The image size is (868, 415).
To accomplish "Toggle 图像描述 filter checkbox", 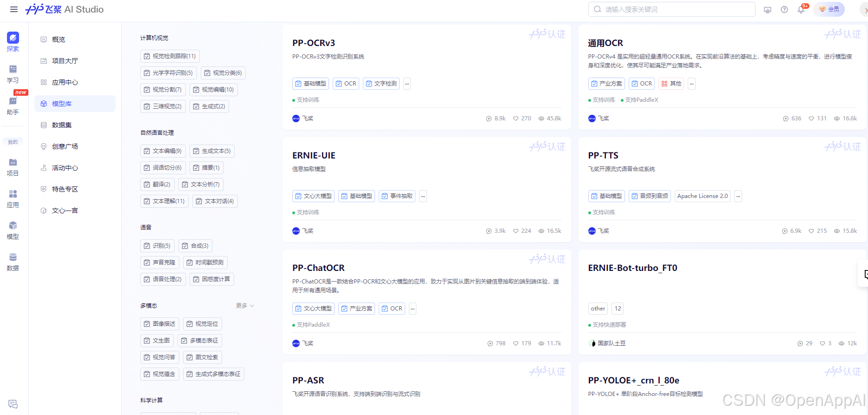I will tap(160, 324).
